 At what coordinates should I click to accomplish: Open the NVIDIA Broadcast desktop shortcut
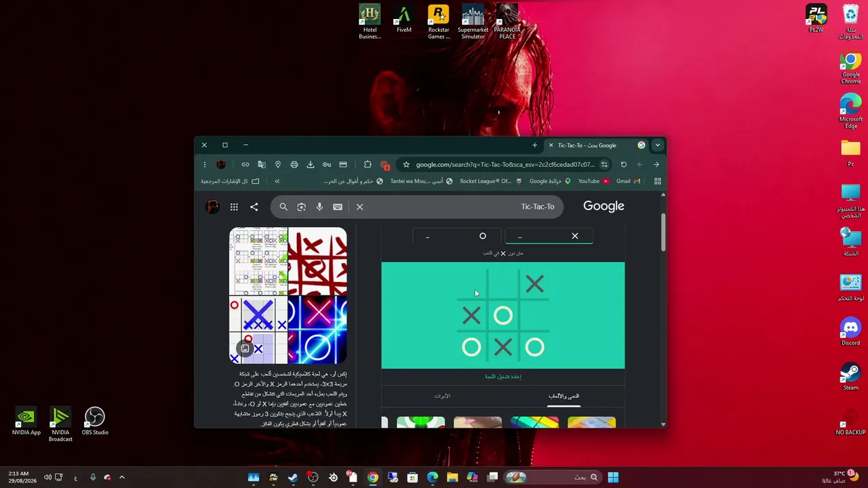pos(60,425)
